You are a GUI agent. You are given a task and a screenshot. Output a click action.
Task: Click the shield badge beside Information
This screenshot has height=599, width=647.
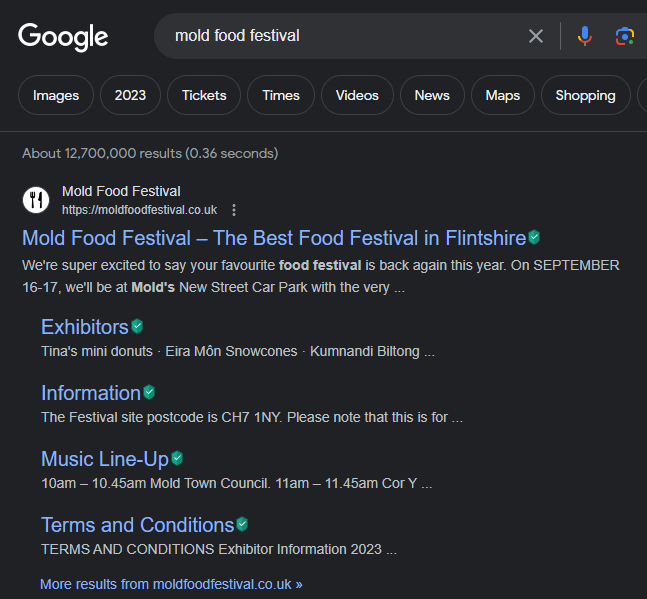coord(149,392)
